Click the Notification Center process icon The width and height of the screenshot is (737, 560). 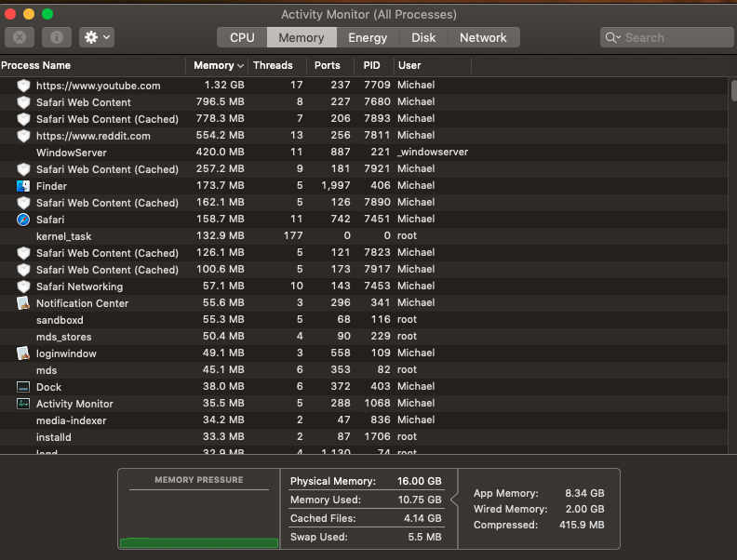23,303
